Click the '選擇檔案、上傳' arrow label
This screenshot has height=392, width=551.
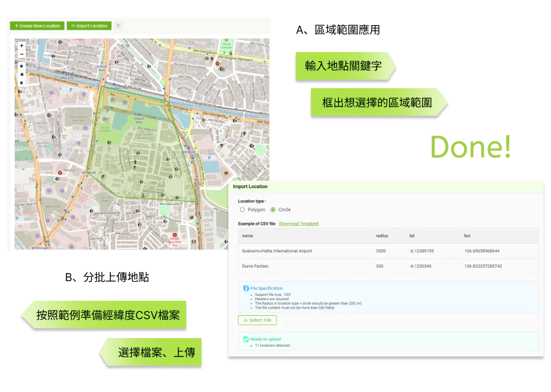(x=152, y=352)
